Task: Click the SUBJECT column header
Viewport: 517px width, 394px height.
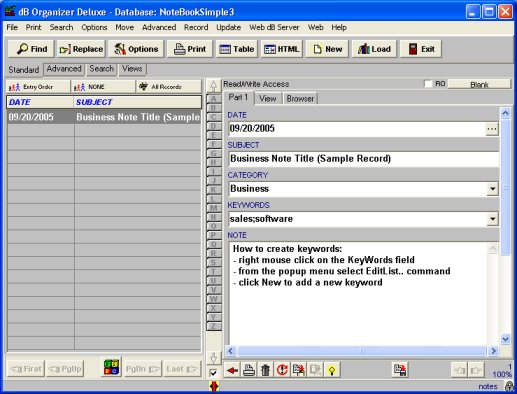Action: pyautogui.click(x=138, y=102)
